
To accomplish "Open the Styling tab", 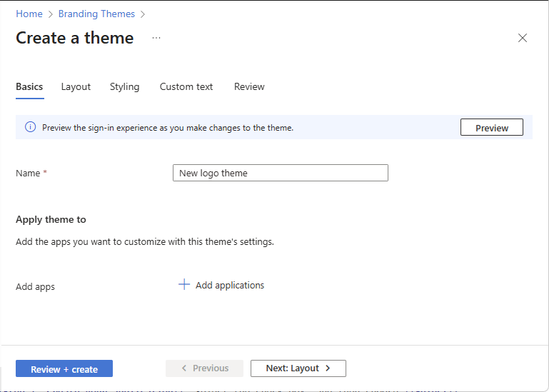I will pos(124,86).
